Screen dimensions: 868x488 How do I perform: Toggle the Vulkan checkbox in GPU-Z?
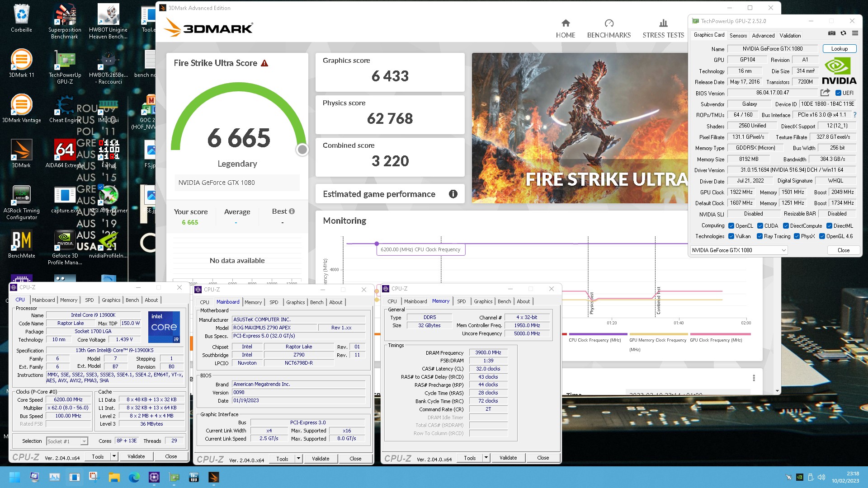(731, 236)
